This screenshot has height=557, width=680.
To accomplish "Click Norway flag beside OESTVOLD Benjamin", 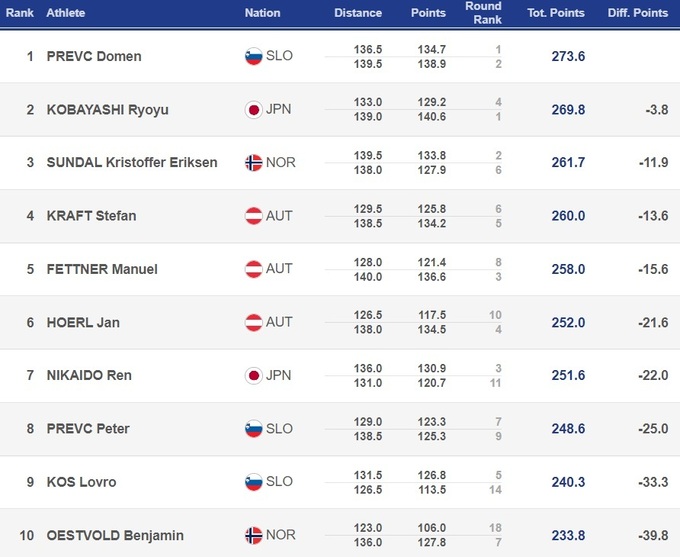I will (254, 535).
